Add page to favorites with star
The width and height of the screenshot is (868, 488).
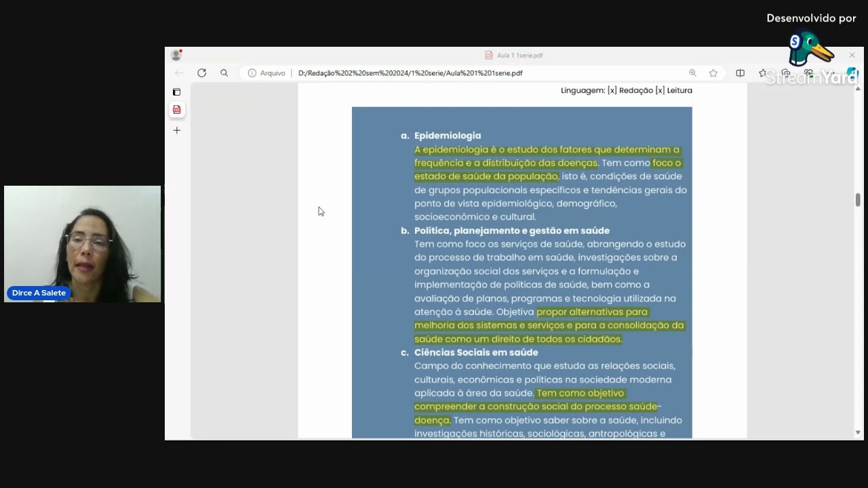point(713,73)
